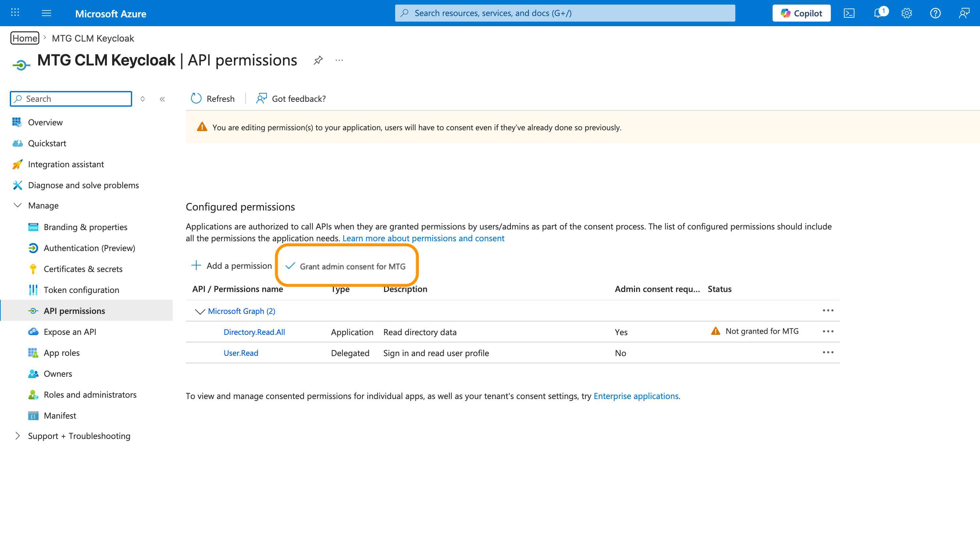Click the Admin consent requ... column header
Image resolution: width=980 pixels, height=544 pixels.
point(657,289)
